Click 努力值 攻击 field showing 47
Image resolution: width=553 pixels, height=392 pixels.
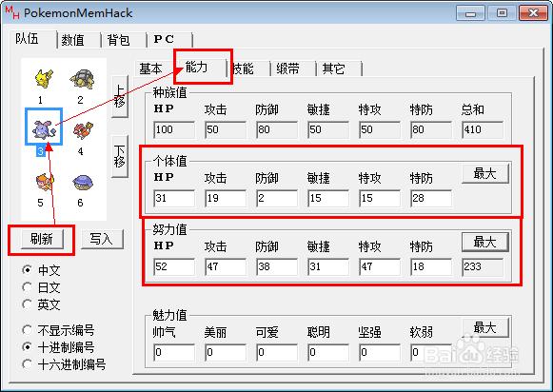(226, 266)
